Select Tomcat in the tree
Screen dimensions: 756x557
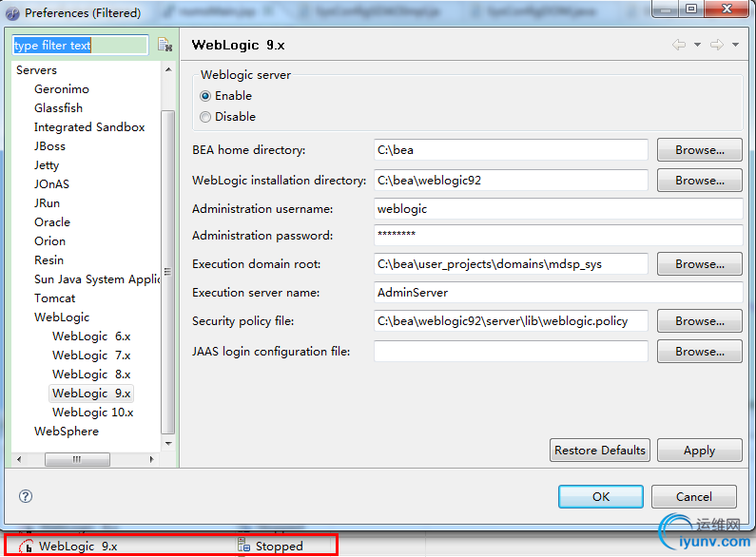click(x=54, y=298)
